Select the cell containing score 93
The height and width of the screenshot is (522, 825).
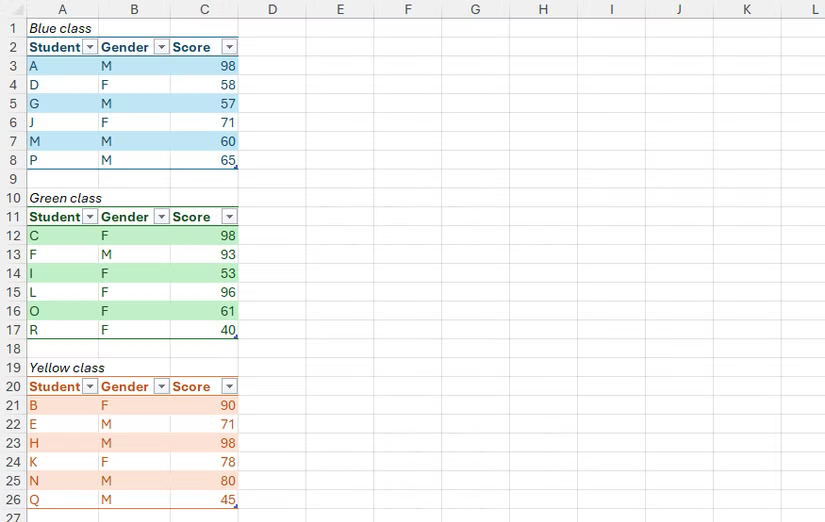click(x=205, y=255)
